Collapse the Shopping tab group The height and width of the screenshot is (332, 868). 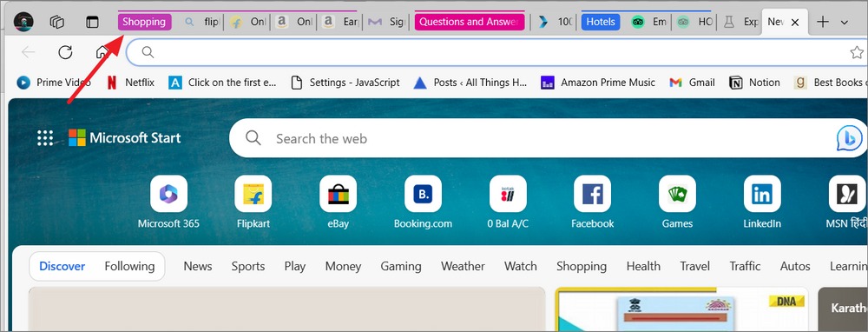(x=144, y=23)
